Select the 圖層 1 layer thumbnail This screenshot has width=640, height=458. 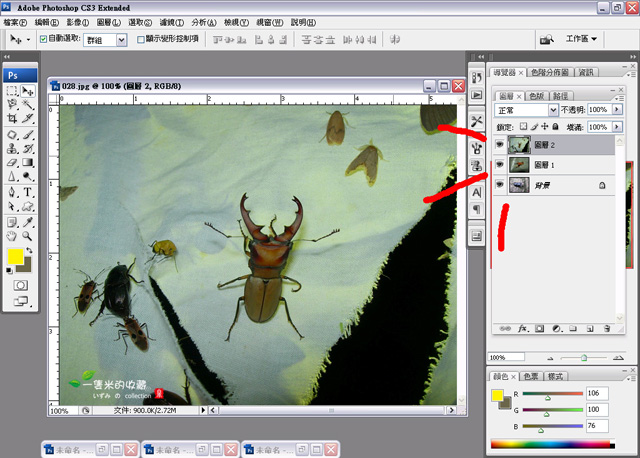520,164
